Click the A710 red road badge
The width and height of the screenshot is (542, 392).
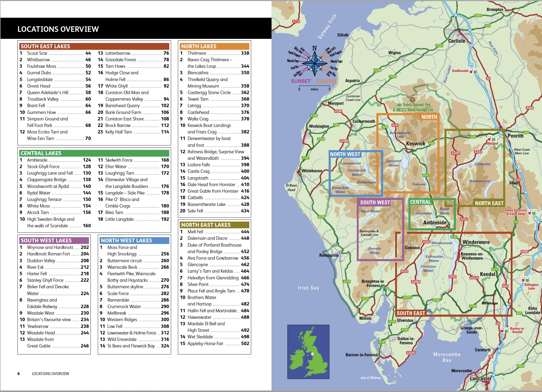[x=296, y=21]
